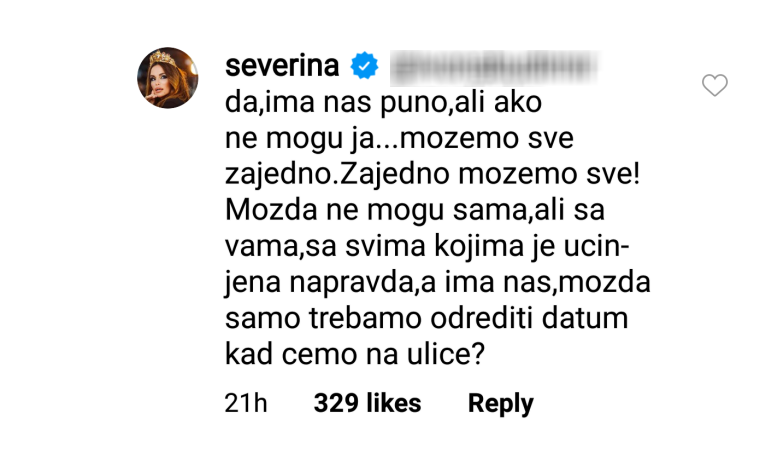Open the severina username link
Screen dimensions: 765x449
(284, 68)
